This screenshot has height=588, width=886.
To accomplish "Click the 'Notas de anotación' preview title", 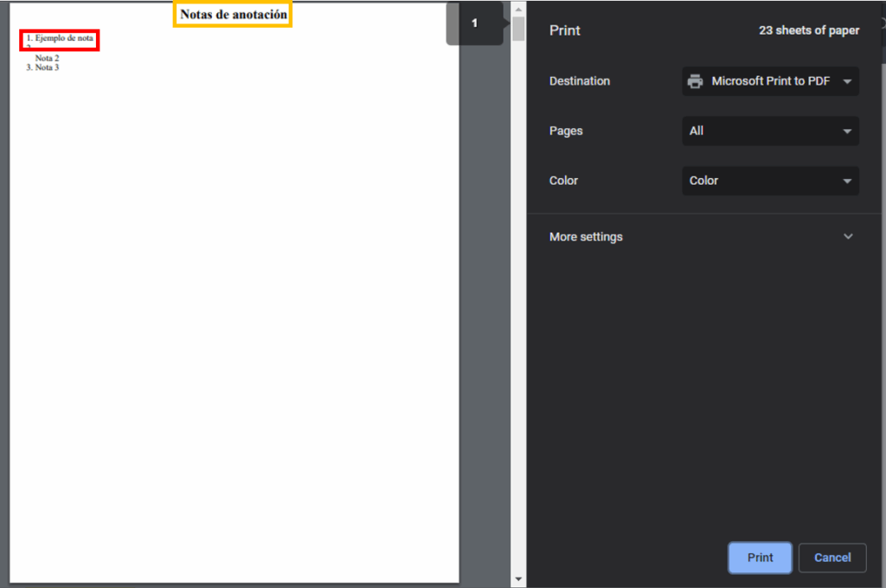I will click(x=233, y=15).
